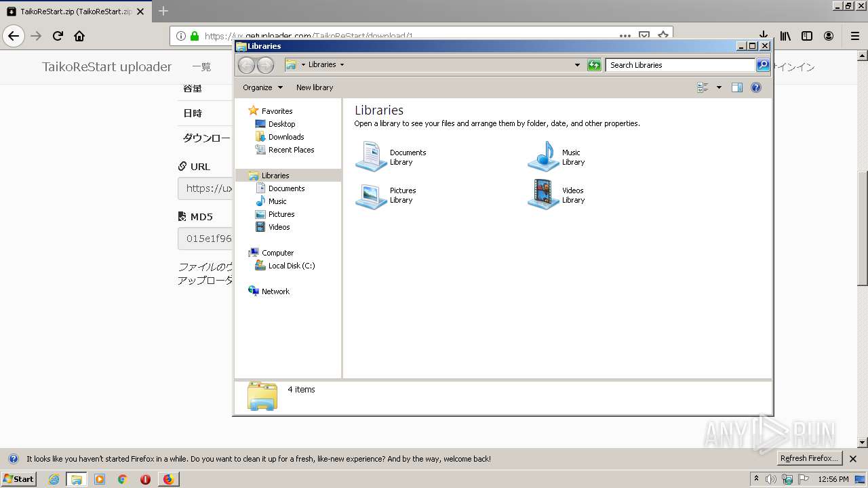Select Pictures in navigation pane
This screenshot has height=488, width=868.
coord(281,214)
